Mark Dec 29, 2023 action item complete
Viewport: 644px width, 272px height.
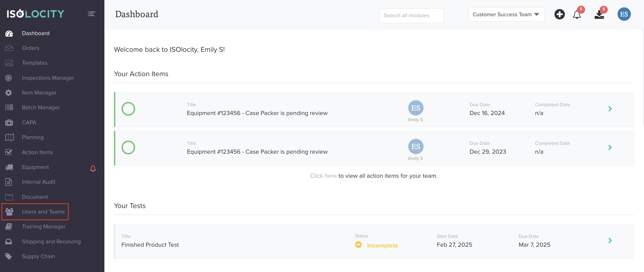(x=128, y=147)
